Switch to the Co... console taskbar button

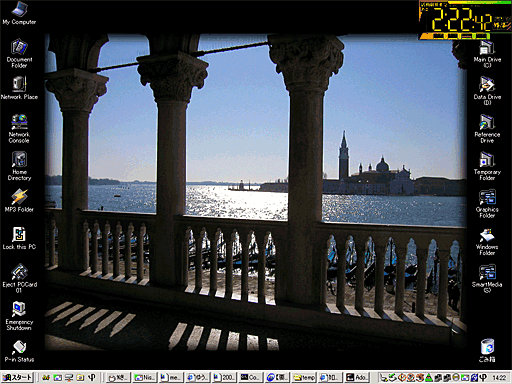coord(251,377)
